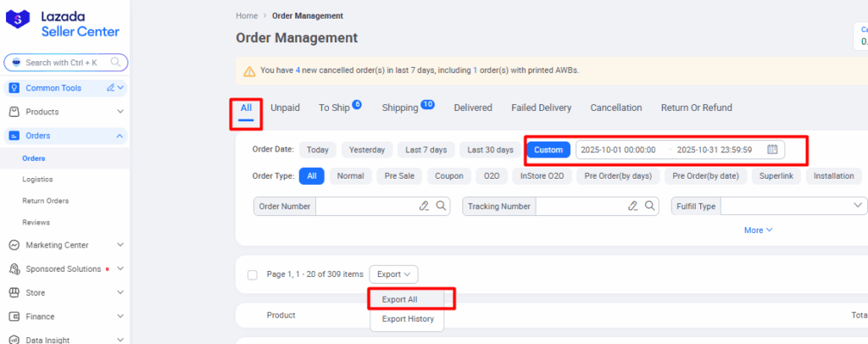Click the search icon in Order Number field
The height and width of the screenshot is (344, 868).
[441, 206]
